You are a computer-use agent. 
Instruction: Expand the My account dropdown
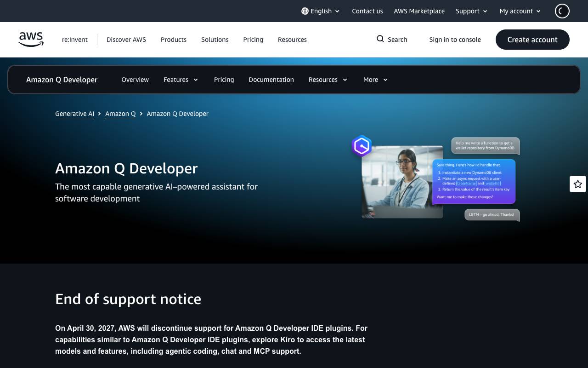520,11
